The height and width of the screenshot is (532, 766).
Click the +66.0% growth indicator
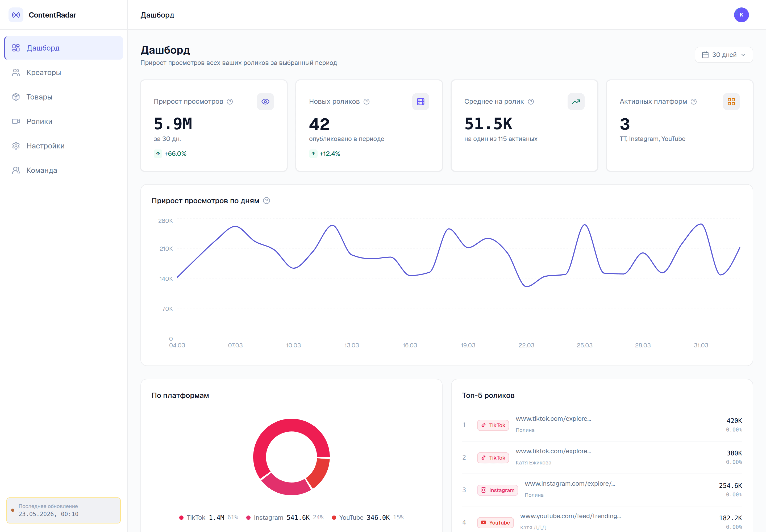170,154
